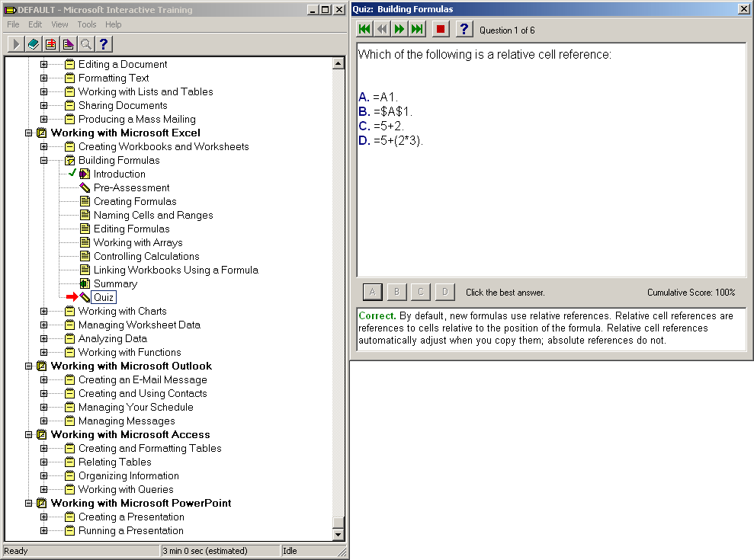Screen dimensions: 754x560
Task: Select answer option D. =5+(2*3)
Action: 390,140
